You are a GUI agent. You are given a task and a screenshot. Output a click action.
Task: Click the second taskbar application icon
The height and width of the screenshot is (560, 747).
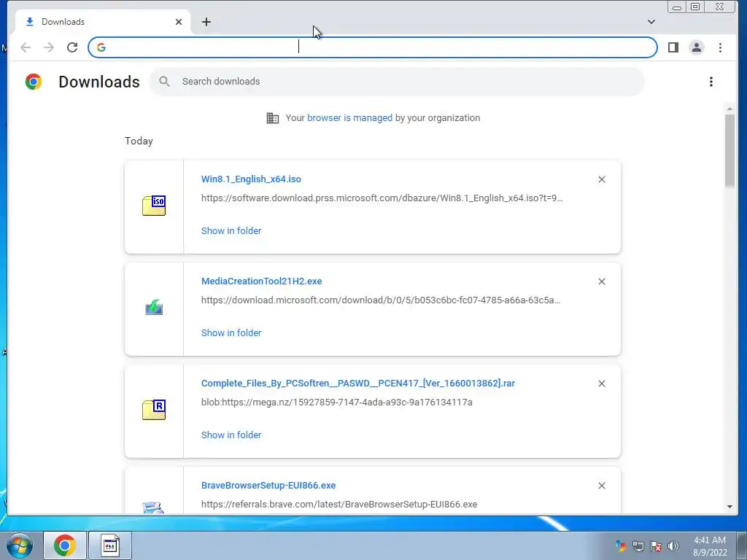click(x=110, y=545)
